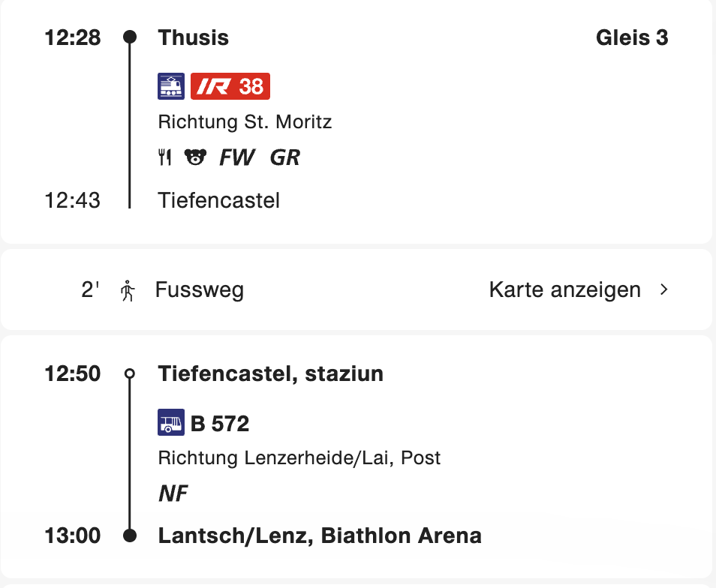Click Richtung St. Moritz direction text
This screenshot has height=588, width=716.
pos(245,121)
